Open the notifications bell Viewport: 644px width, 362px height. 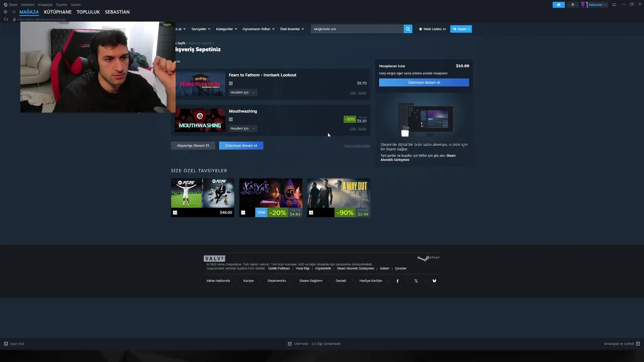click(573, 5)
